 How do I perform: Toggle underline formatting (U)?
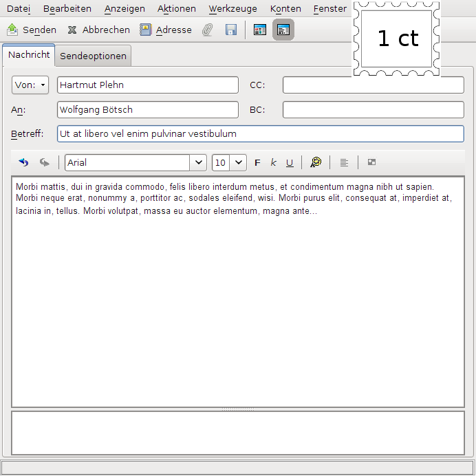click(290, 163)
